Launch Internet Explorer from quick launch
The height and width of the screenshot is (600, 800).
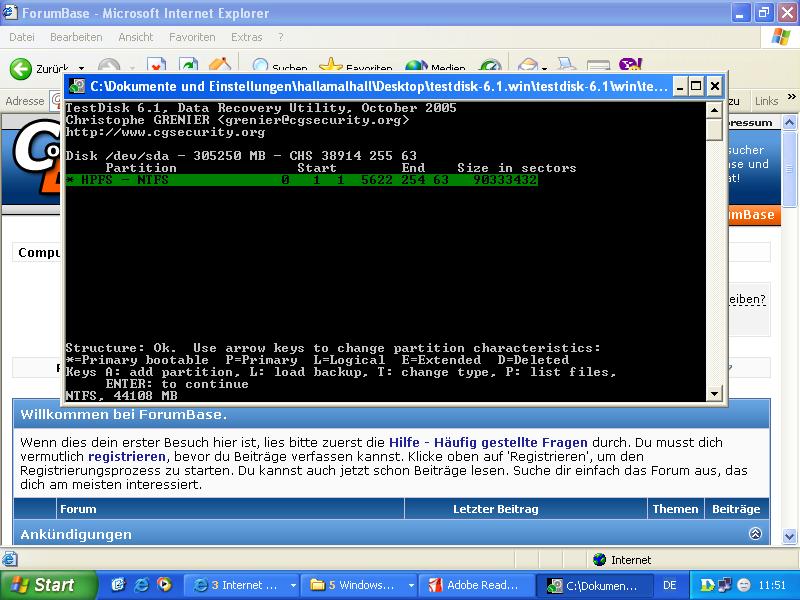click(x=141, y=584)
